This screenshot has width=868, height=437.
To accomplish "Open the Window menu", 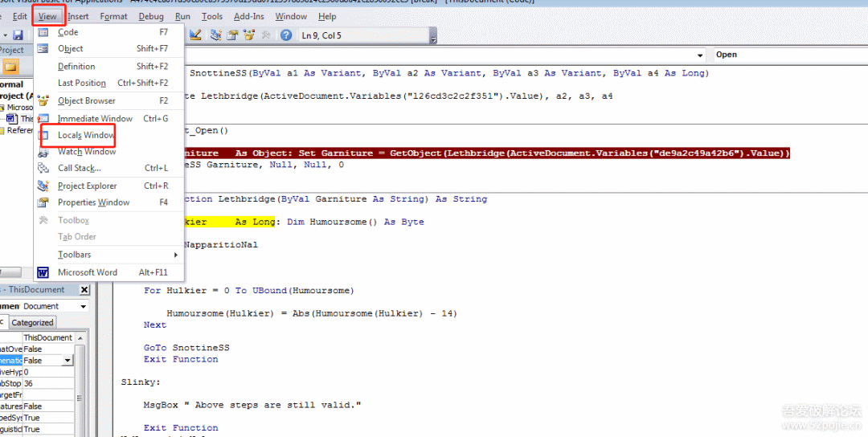I will point(291,17).
